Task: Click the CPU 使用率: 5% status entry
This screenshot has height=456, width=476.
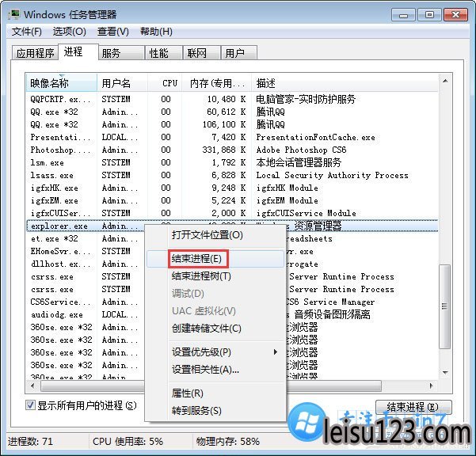Action: coord(128,441)
